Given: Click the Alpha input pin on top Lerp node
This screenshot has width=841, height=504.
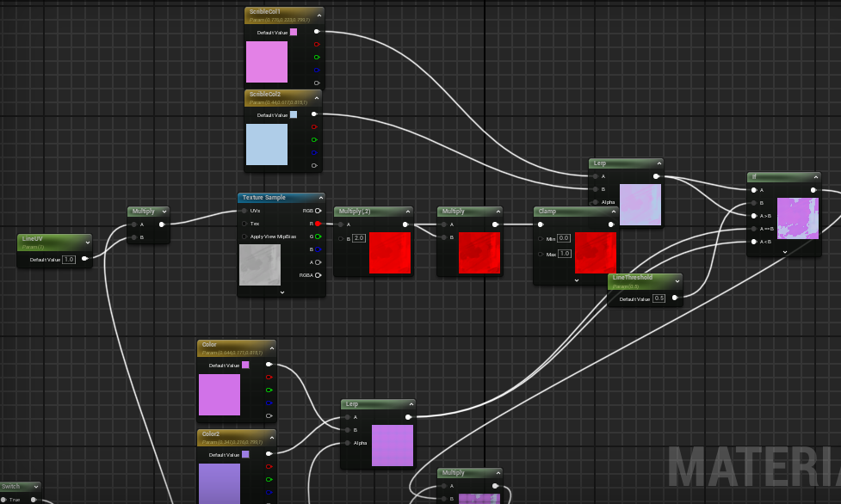Looking at the screenshot, I should coord(596,202).
